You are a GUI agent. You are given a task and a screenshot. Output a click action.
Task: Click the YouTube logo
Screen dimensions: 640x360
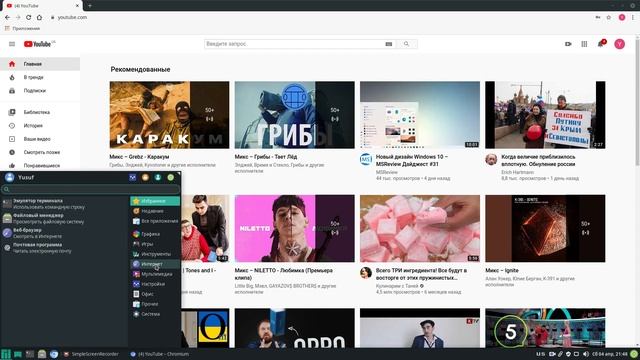(38, 44)
